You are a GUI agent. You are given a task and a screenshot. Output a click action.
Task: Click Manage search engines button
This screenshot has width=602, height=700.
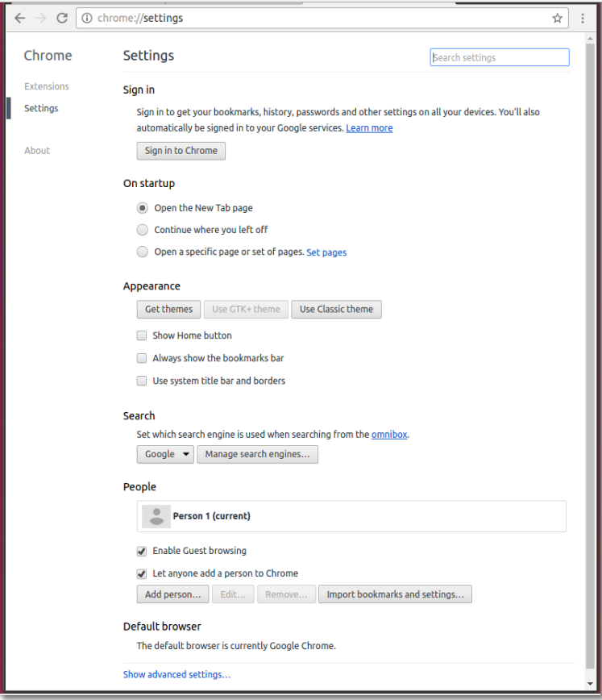tap(258, 455)
